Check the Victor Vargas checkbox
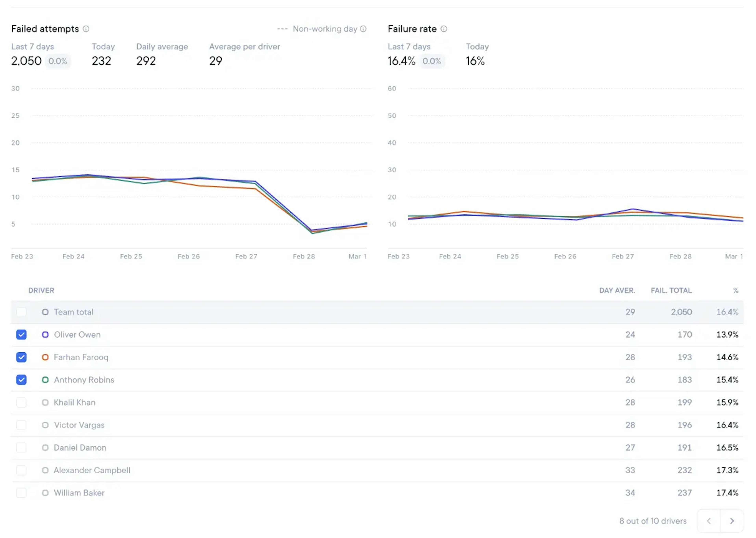 21,425
